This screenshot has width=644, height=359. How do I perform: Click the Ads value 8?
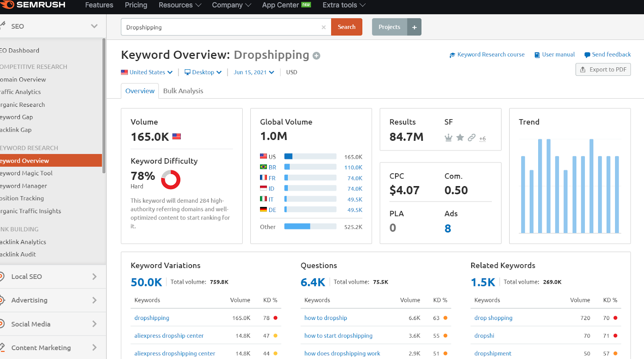coord(448,228)
